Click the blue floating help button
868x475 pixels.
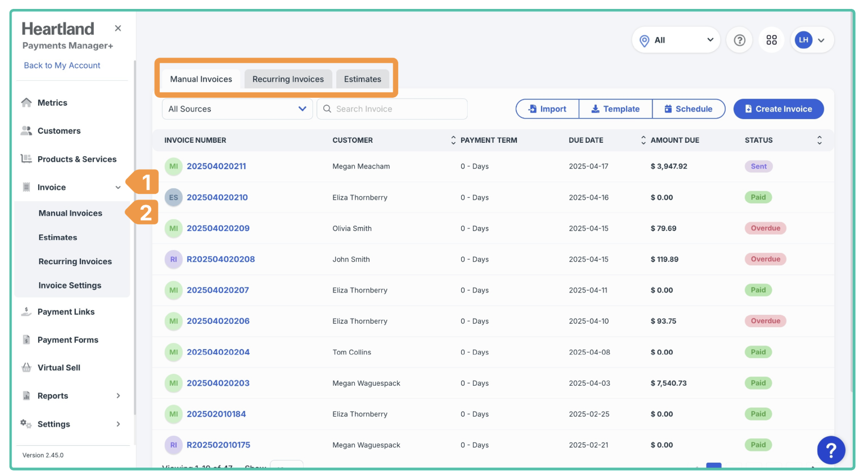pyautogui.click(x=831, y=450)
